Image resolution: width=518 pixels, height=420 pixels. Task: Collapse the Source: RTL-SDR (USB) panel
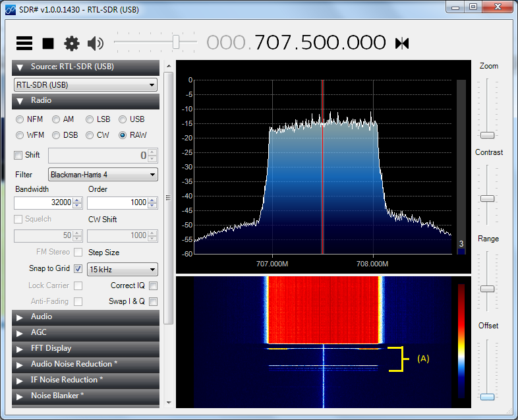[x=86, y=67]
